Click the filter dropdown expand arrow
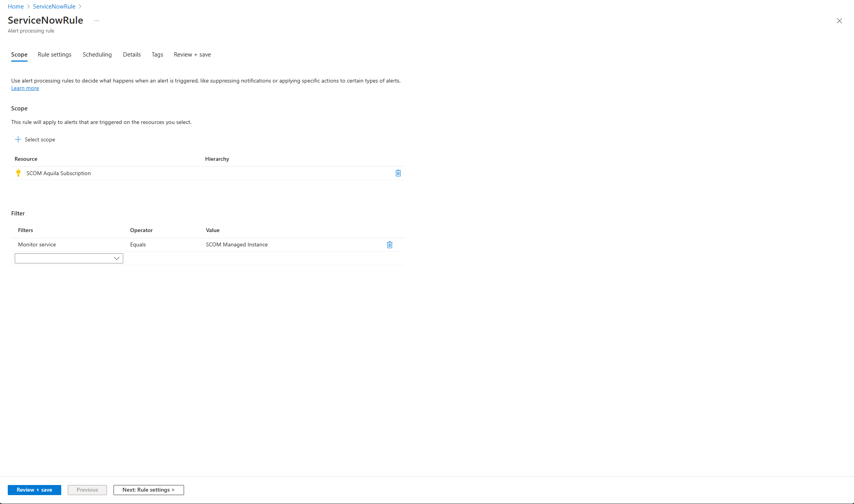854x504 pixels. point(116,258)
